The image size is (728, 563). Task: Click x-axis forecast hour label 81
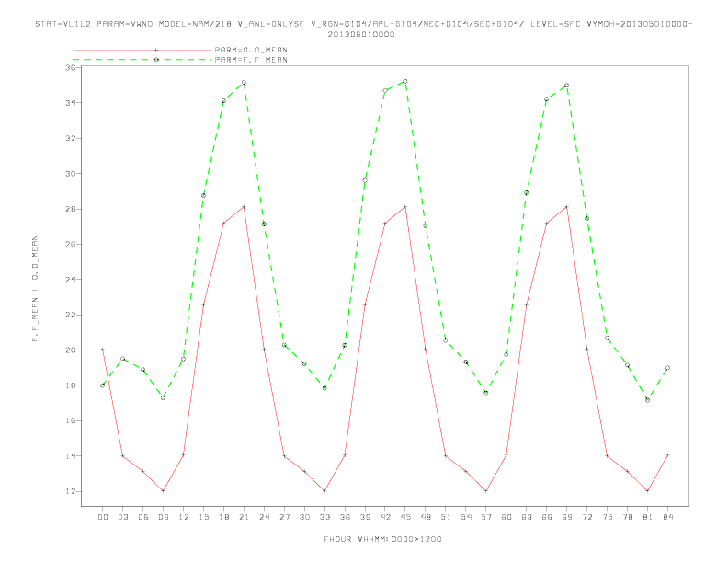click(648, 517)
